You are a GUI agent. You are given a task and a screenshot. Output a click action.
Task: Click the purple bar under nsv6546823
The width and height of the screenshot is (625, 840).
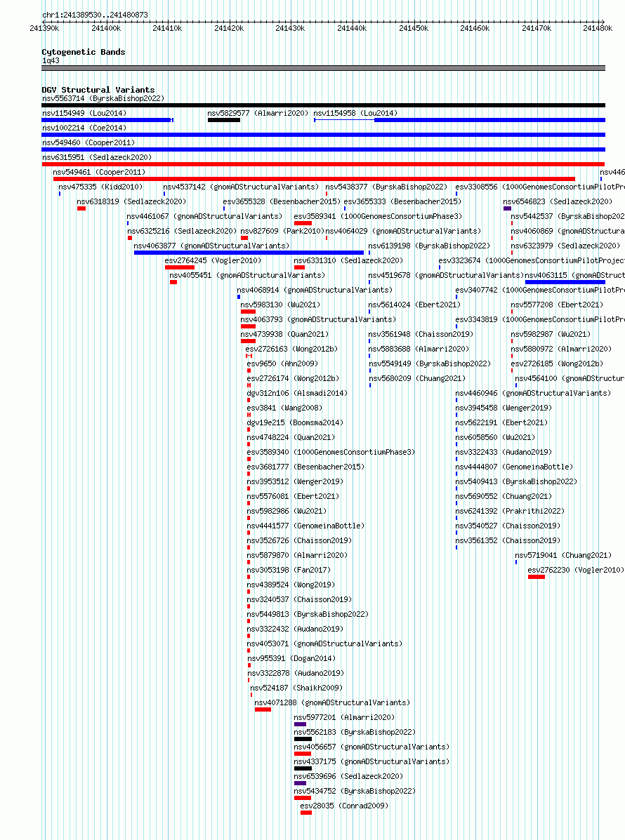(507, 208)
